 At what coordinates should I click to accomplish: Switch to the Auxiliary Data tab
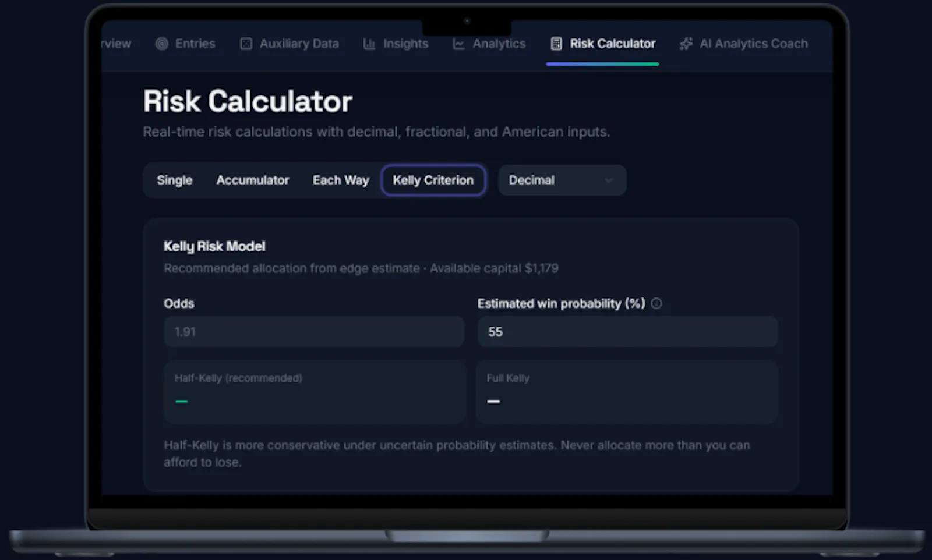(290, 44)
